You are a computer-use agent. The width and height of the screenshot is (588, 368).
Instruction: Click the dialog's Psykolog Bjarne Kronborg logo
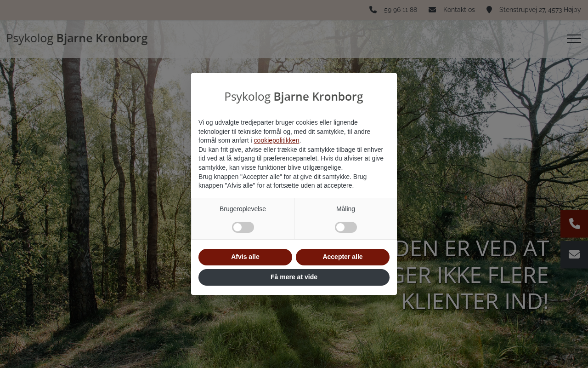294,97
